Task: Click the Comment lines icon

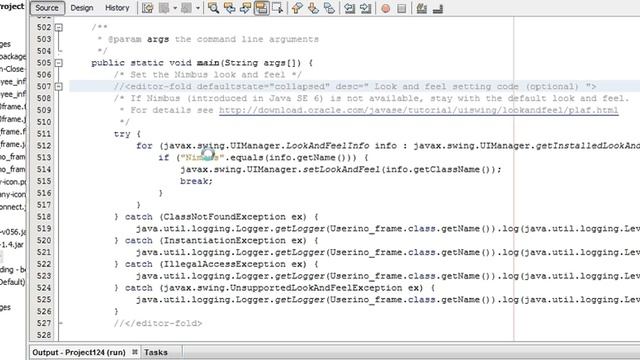Action: (422, 8)
